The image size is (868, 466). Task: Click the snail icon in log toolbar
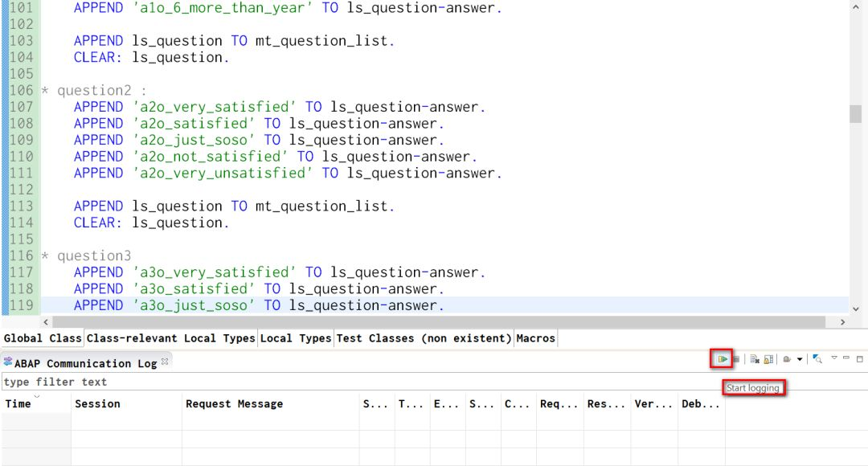coord(787,359)
